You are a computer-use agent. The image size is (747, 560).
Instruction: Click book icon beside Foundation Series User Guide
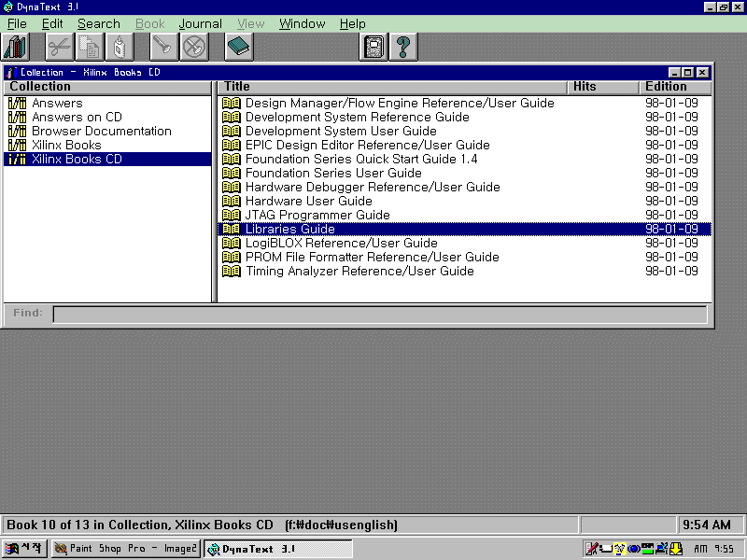click(232, 173)
